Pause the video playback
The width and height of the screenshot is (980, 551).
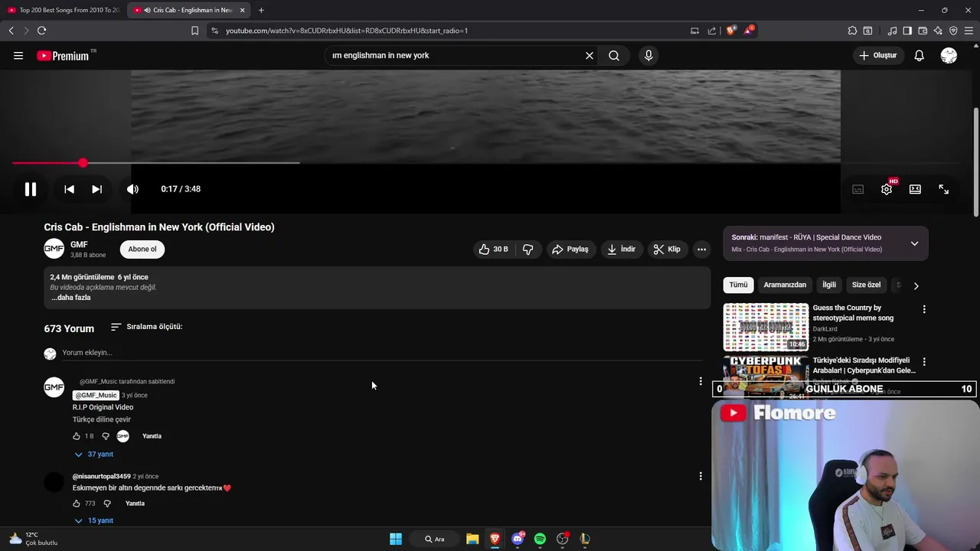(31, 189)
